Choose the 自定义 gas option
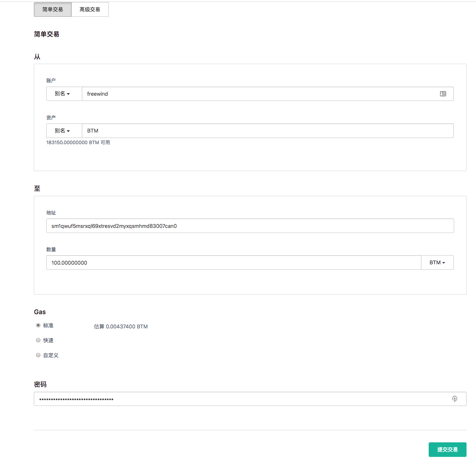476x458 pixels. click(38, 355)
